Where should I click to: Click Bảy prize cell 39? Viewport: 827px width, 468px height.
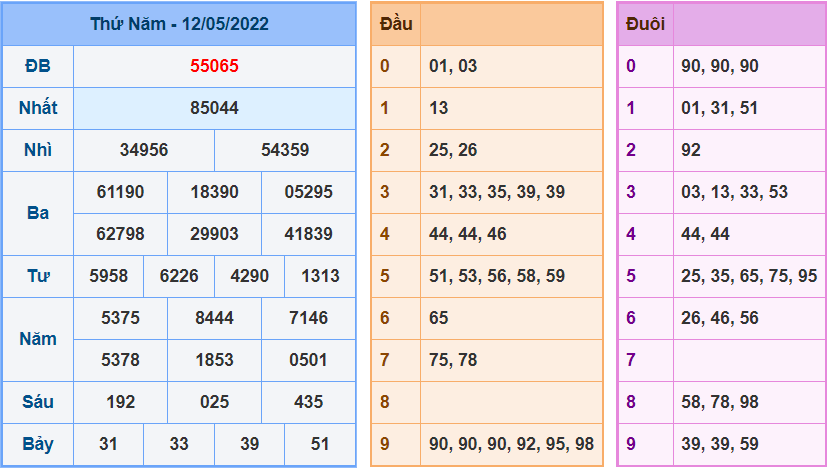tap(249, 444)
